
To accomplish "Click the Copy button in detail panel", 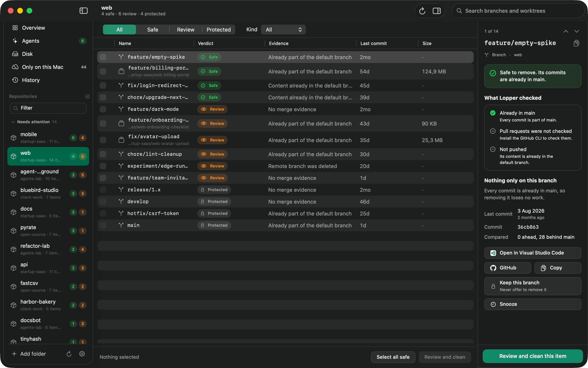I will pos(558,268).
